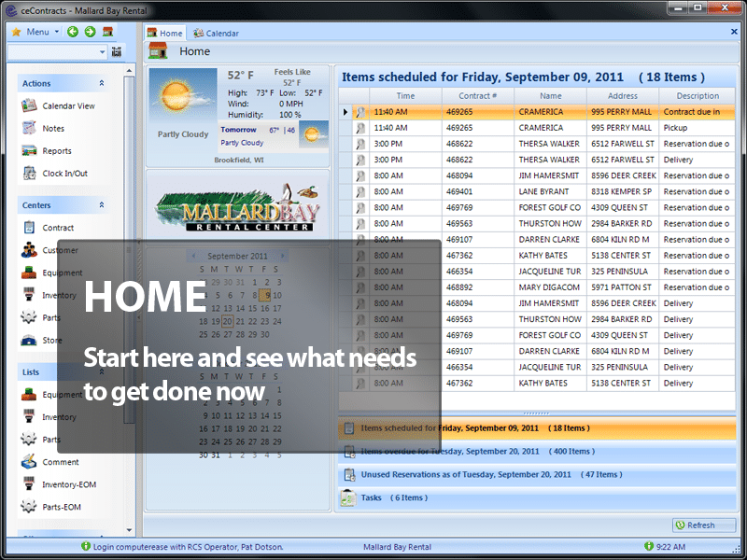Click the 6804 KILN RD M Delivery address cell
This screenshot has width=747, height=560.
tap(622, 351)
